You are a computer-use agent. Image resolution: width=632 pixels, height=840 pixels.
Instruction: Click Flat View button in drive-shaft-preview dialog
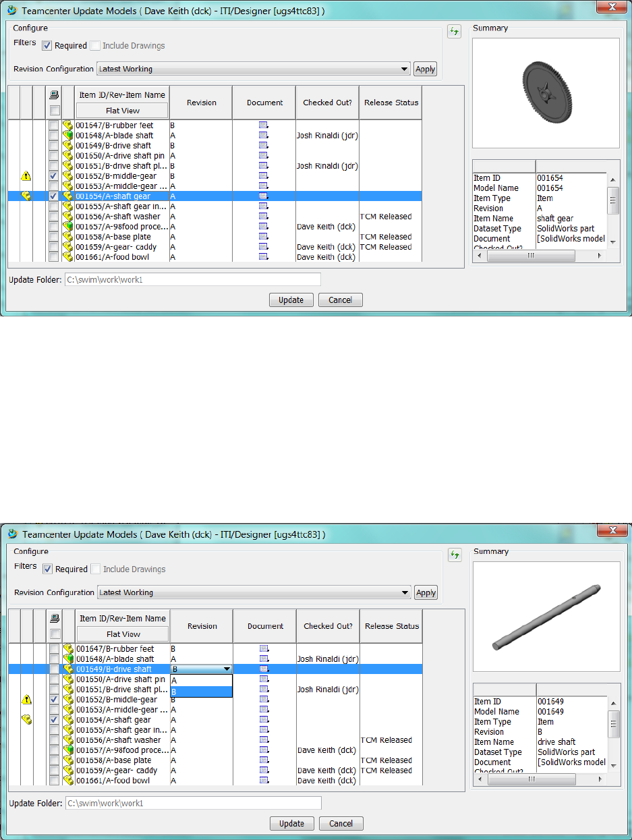123,634
